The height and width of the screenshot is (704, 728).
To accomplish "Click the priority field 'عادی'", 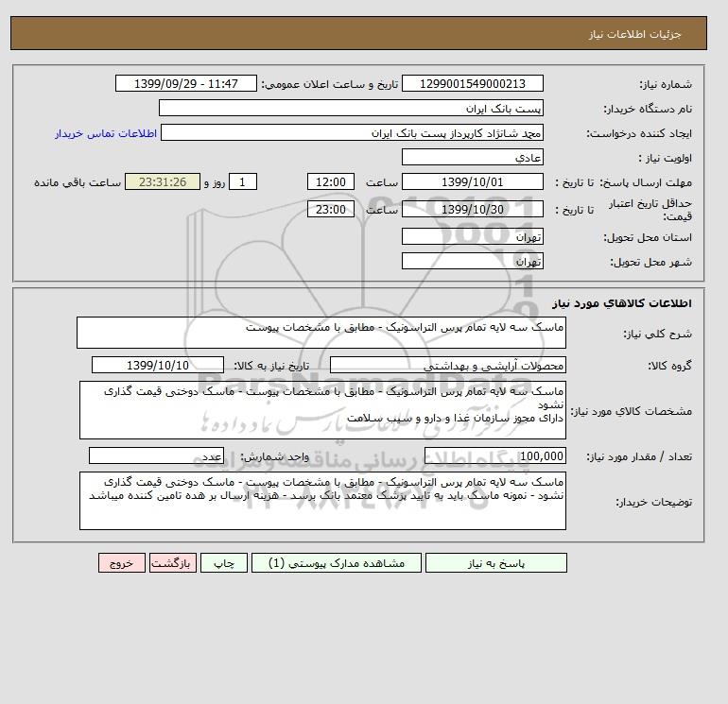I will 472,157.
